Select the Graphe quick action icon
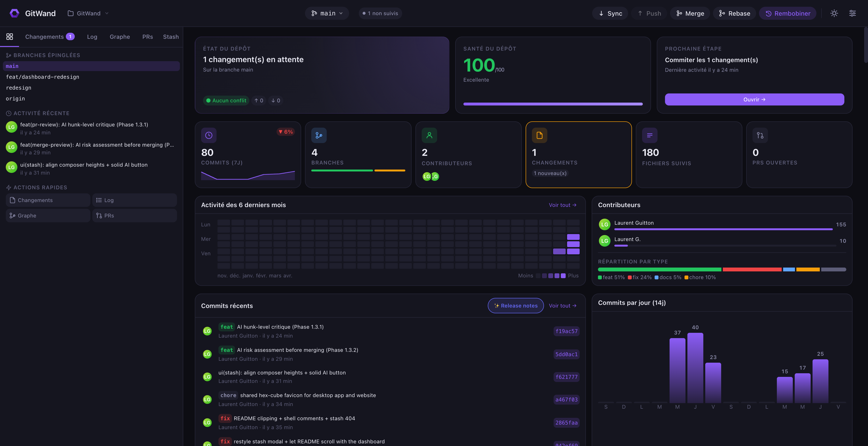This screenshot has height=446, width=868. point(12,216)
